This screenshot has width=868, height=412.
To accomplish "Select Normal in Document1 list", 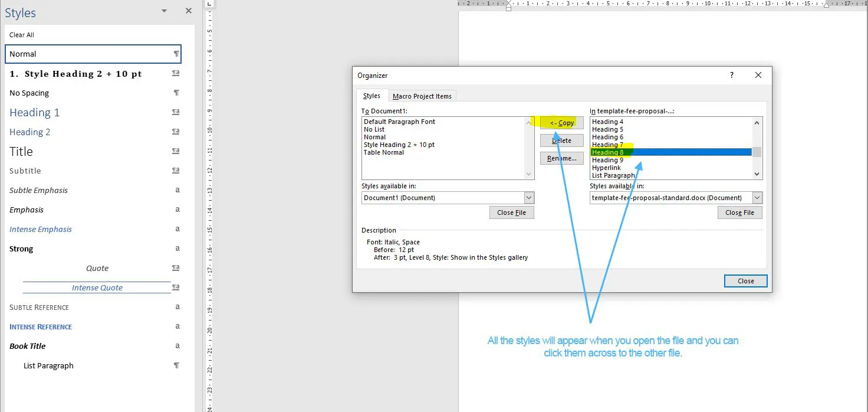I will [374, 137].
